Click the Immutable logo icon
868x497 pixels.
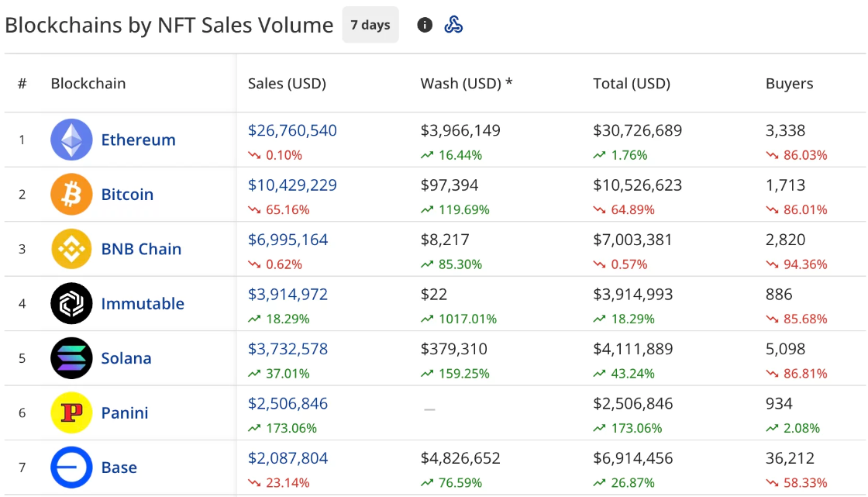[71, 303]
